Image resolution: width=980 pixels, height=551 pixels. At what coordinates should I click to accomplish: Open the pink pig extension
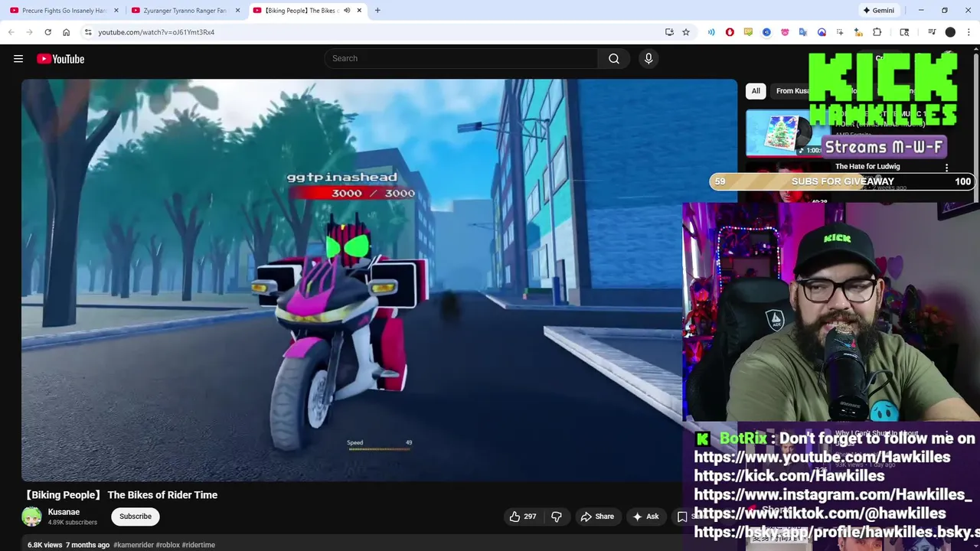click(785, 32)
